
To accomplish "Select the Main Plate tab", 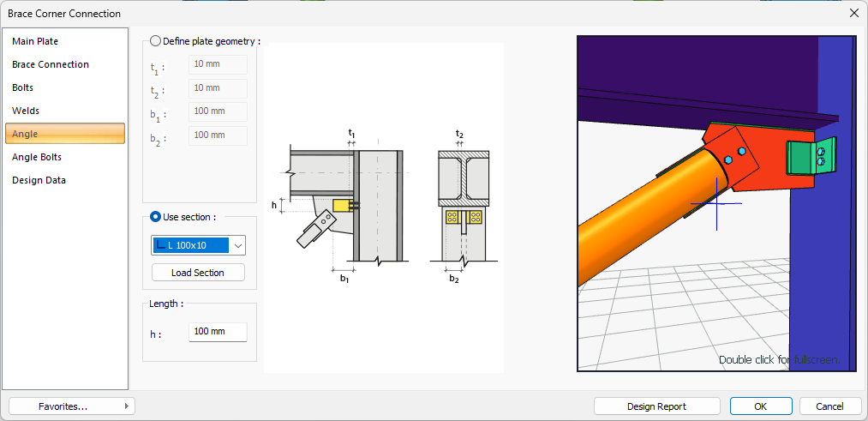I will pyautogui.click(x=35, y=41).
